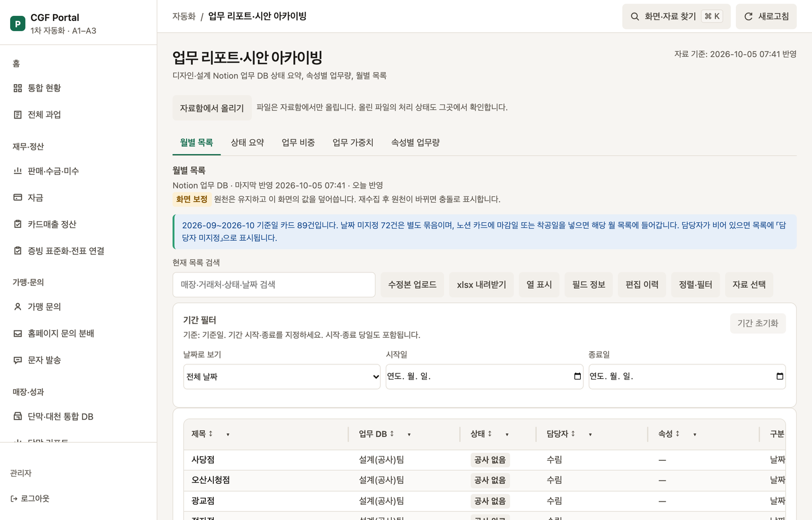Click 공사 없음 status badge in 오산시청점 row
812x520 pixels.
[490, 480]
